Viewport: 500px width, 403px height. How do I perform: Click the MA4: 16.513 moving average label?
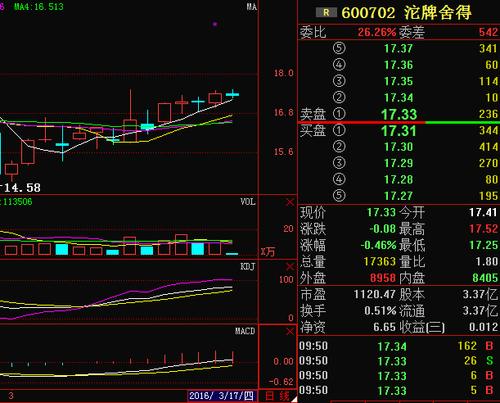[38, 7]
